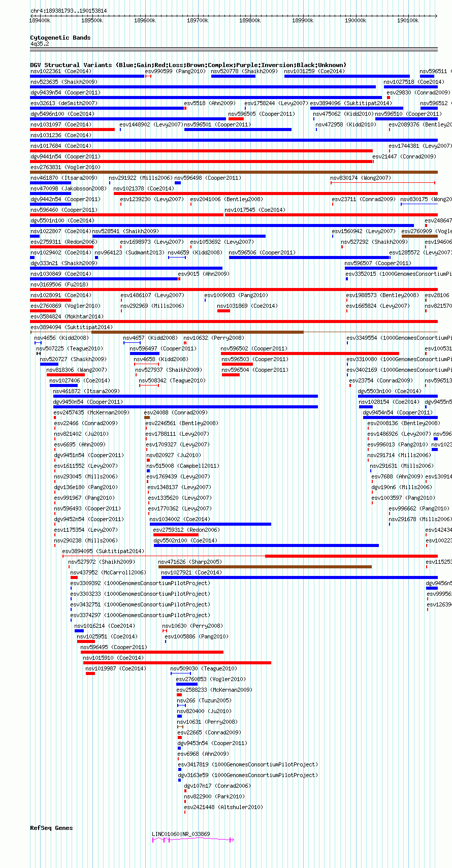Select nsv470098 (Jakobsson2008) variant
Viewport: 452px width, 868px height.
point(68,188)
